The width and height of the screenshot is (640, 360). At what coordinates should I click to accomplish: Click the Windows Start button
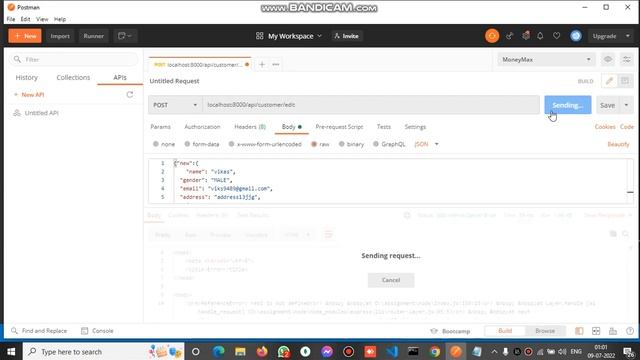[x=11, y=351]
